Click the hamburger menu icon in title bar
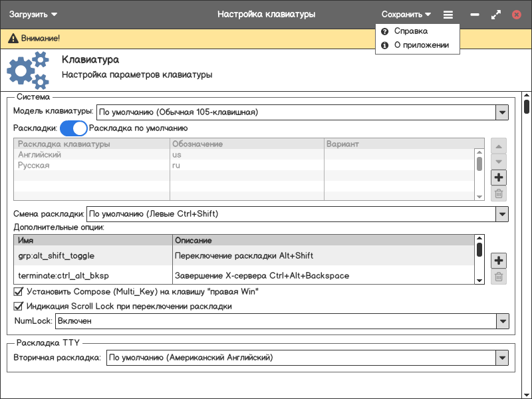This screenshot has height=399, width=532. tap(448, 14)
